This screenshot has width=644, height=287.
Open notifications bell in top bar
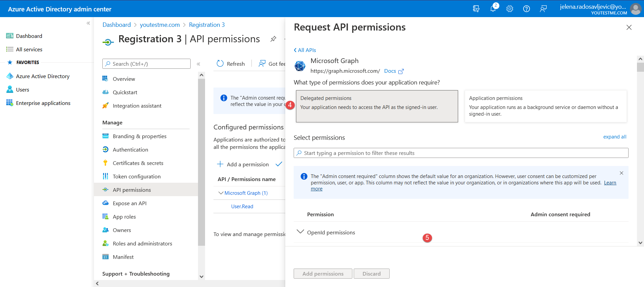tap(493, 9)
